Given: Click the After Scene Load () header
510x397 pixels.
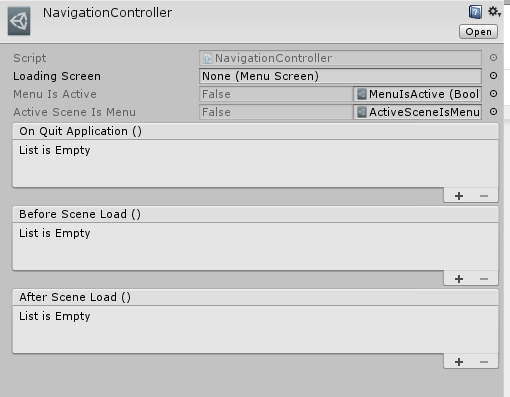Looking at the screenshot, I should pyautogui.click(x=255, y=297).
